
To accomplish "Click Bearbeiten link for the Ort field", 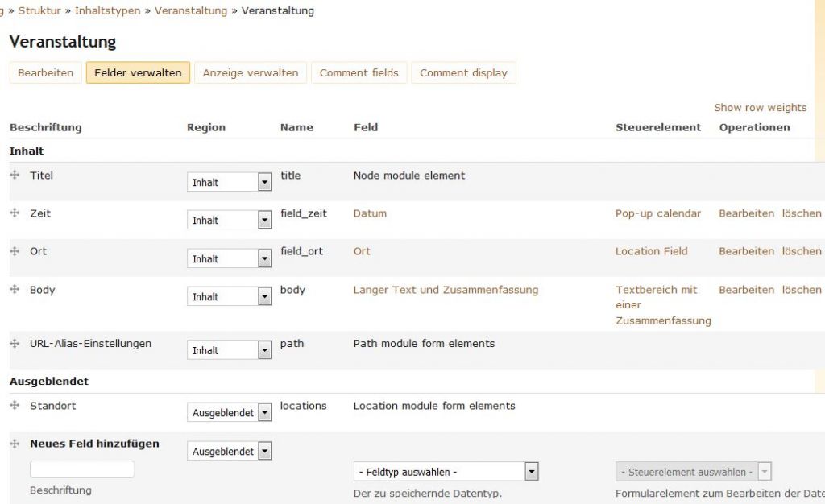I will 746,251.
